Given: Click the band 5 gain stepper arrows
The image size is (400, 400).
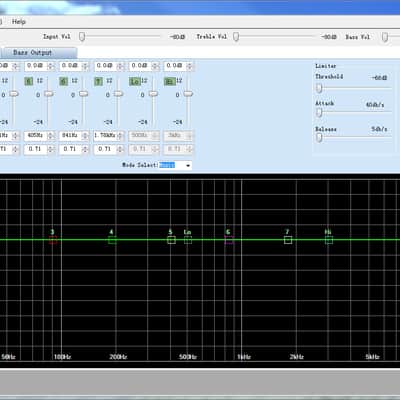Looking at the screenshot, I should (x=51, y=66).
